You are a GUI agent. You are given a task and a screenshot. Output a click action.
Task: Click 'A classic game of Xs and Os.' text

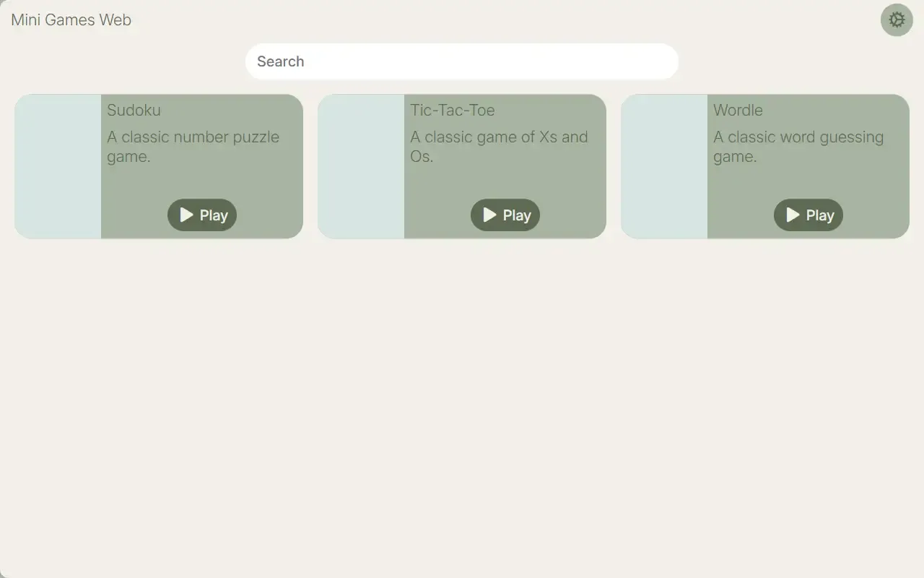[x=500, y=147]
